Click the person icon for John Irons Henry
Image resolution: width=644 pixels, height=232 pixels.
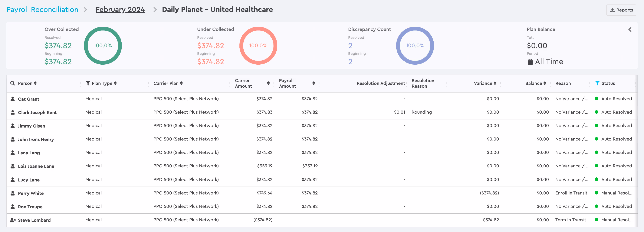[13, 139]
